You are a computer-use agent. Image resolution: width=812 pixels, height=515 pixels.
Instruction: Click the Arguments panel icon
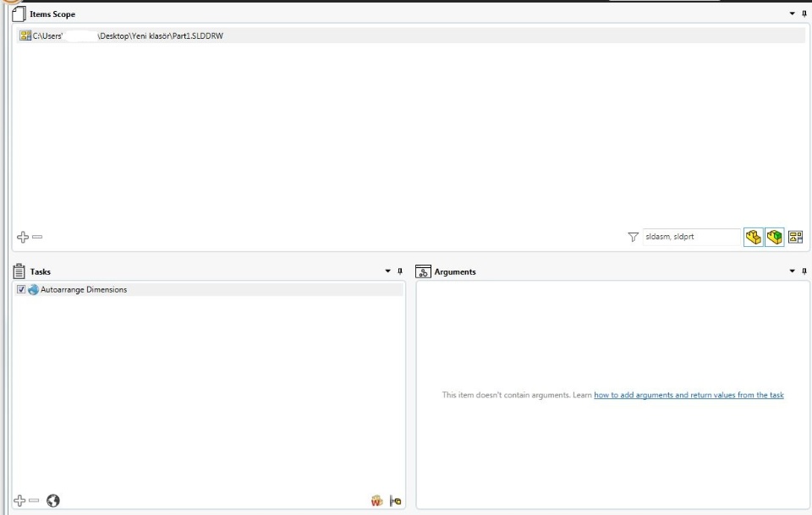coord(423,271)
